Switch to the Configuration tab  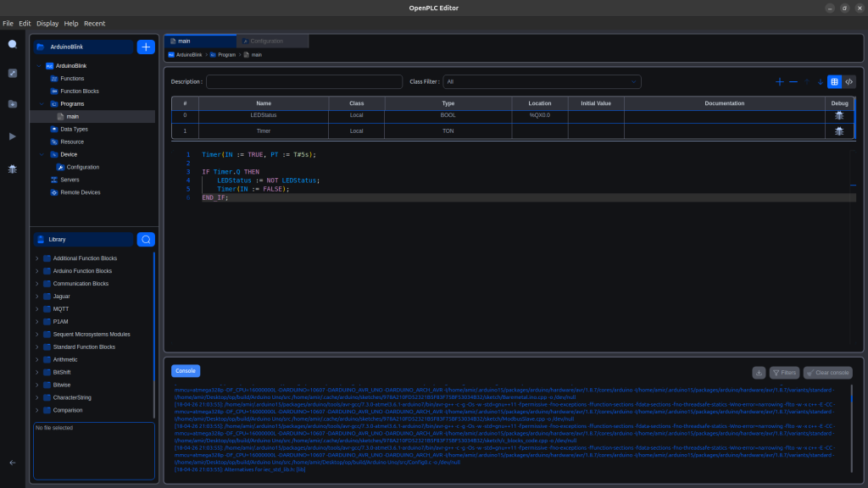coord(272,41)
